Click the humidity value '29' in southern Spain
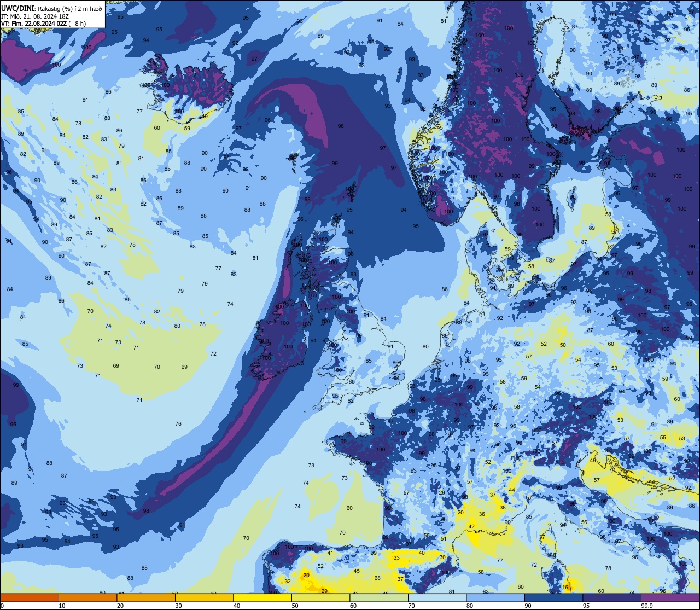The image size is (700, 610). [324, 591]
